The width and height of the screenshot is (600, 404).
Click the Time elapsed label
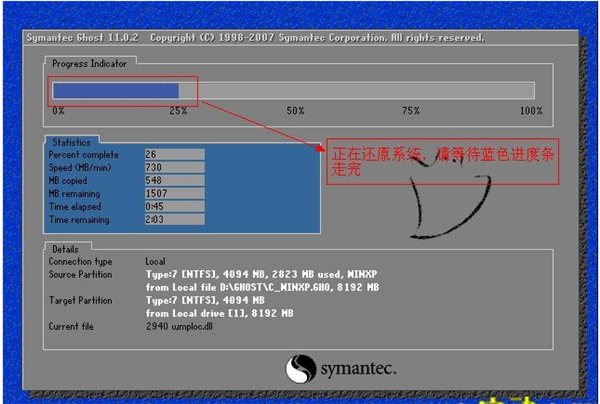75,207
